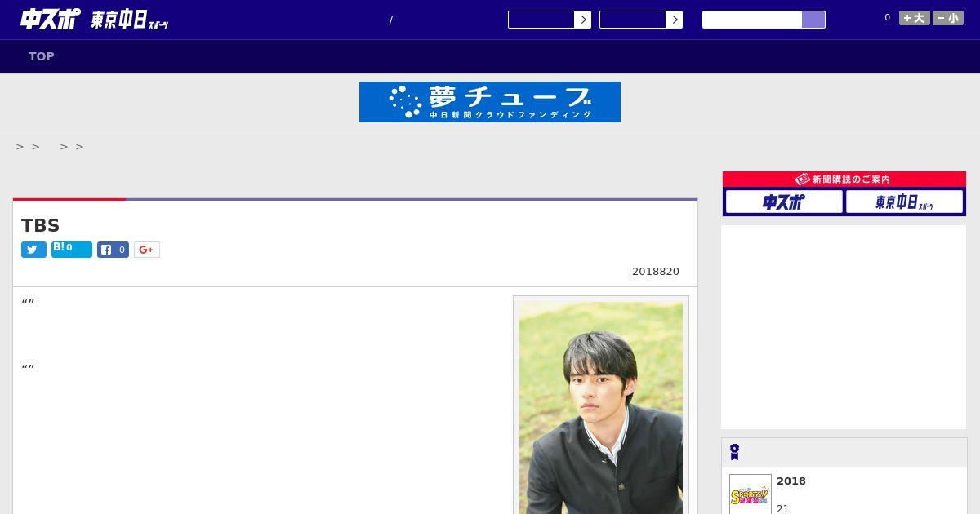Open 中スポ subscription button in sidebar
This screenshot has width=980, height=514.
pos(784,202)
